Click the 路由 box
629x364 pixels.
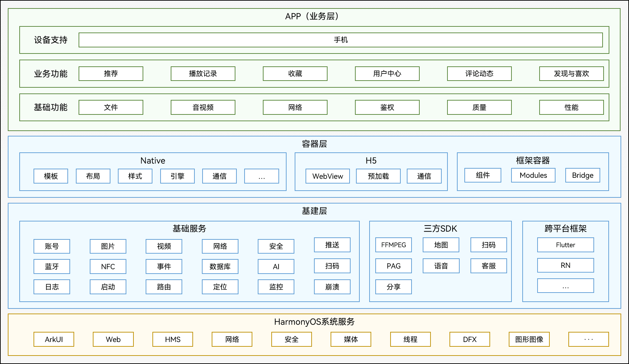pyautogui.click(x=164, y=287)
